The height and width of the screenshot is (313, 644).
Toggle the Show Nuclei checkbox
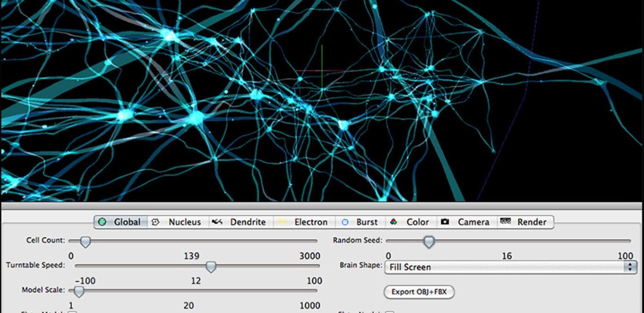click(390, 312)
